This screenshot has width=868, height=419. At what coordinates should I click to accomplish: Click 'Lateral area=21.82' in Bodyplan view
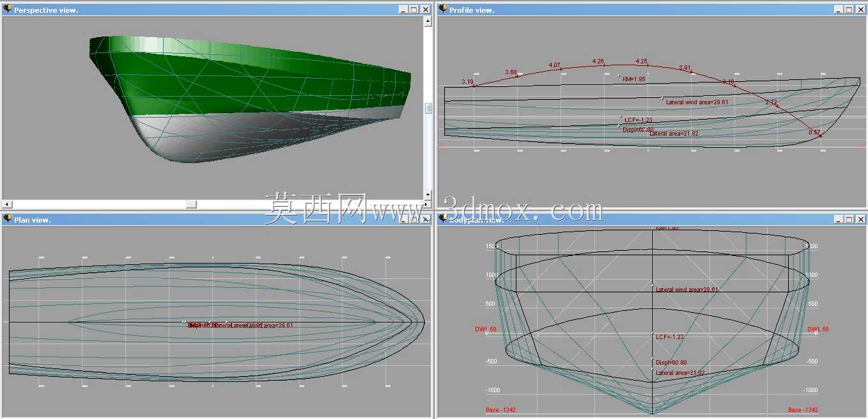[680, 372]
